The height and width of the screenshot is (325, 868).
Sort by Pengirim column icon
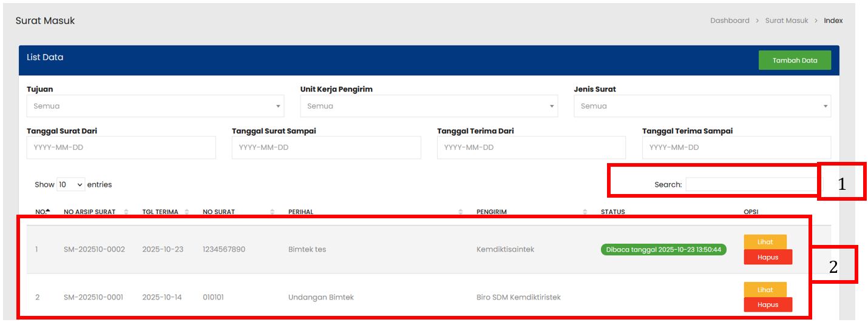pyautogui.click(x=585, y=212)
